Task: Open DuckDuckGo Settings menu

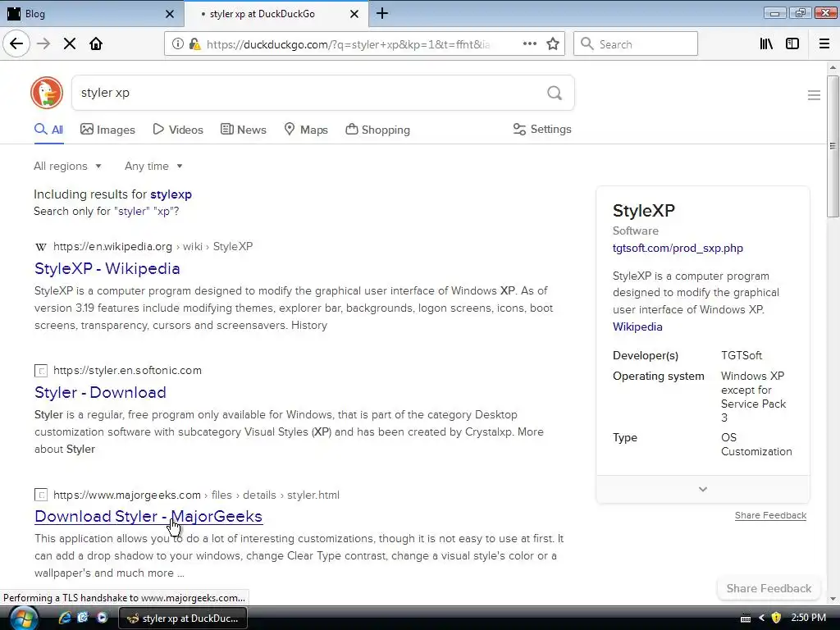Action: [x=542, y=129]
